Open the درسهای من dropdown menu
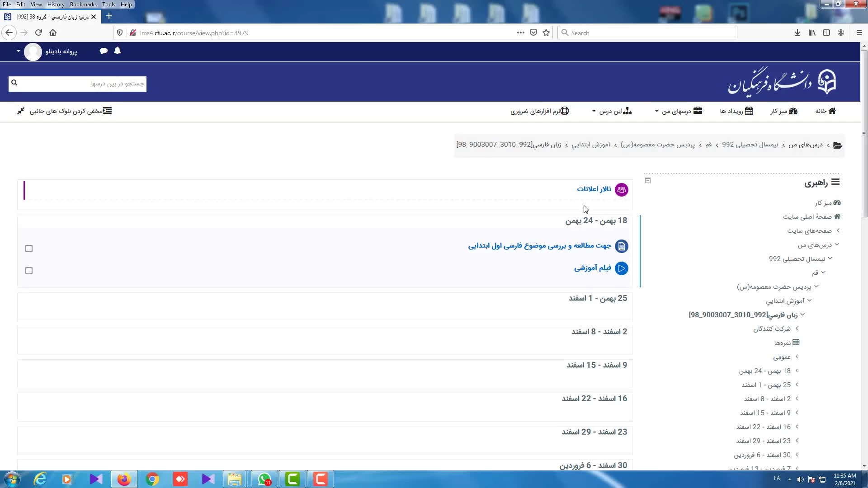 pos(678,111)
